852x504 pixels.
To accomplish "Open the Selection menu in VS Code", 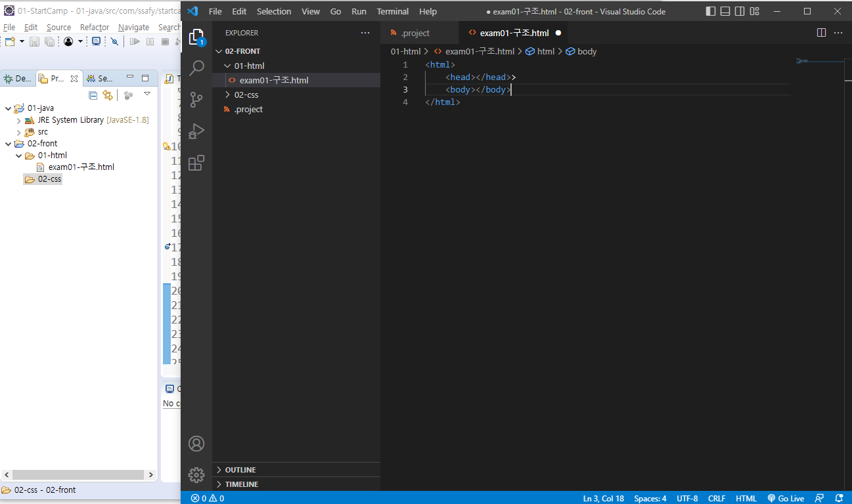I will tap(274, 11).
